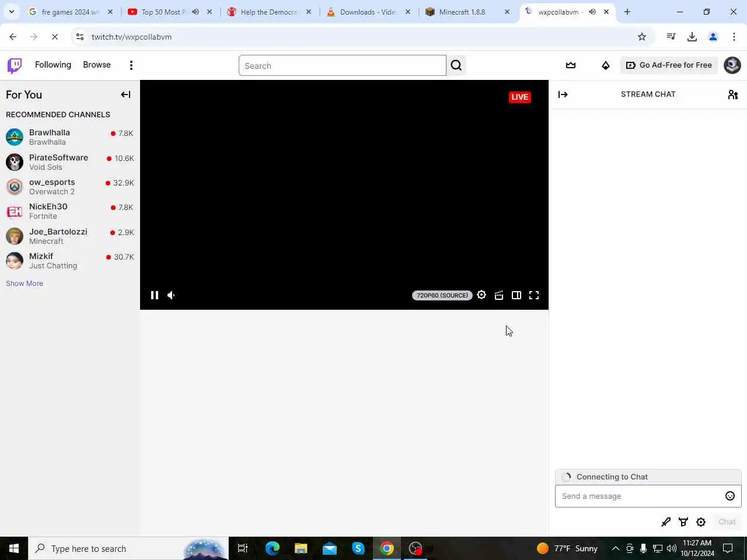Open the ow_esports recommended channel
Image resolution: width=747 pixels, height=560 pixels.
pyautogui.click(x=70, y=187)
